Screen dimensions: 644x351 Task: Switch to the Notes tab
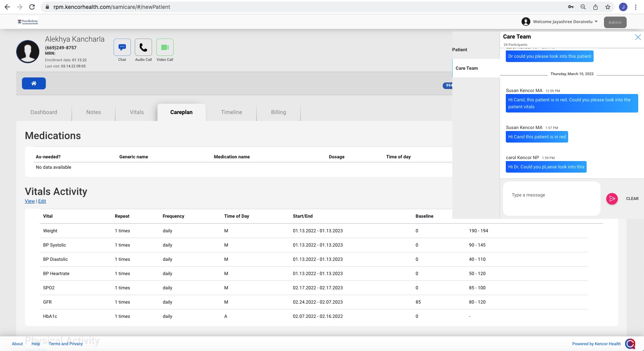coord(94,112)
